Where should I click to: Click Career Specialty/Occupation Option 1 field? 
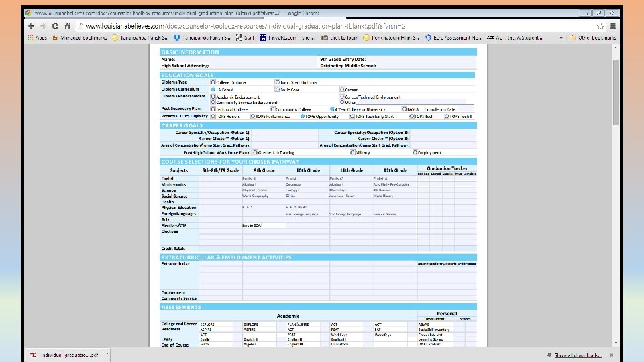click(x=284, y=133)
